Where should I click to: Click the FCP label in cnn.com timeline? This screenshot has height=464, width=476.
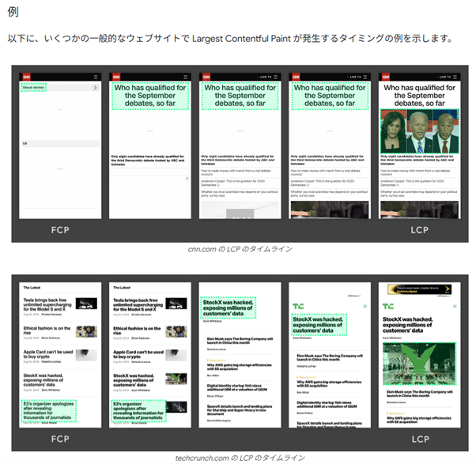pos(60,230)
